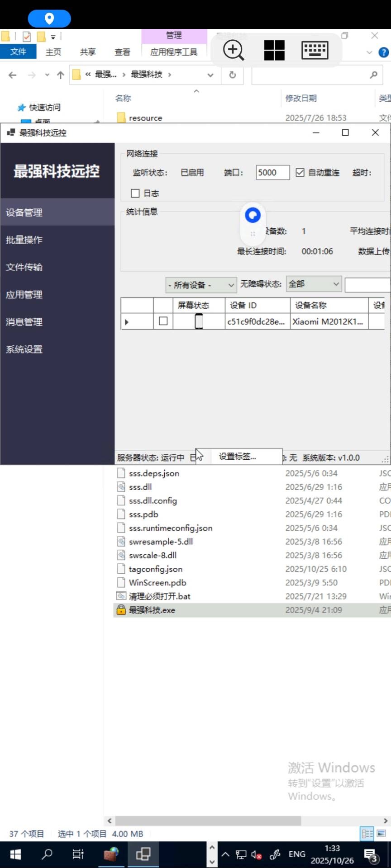Check the Xiaomi device row checkbox

(x=163, y=321)
